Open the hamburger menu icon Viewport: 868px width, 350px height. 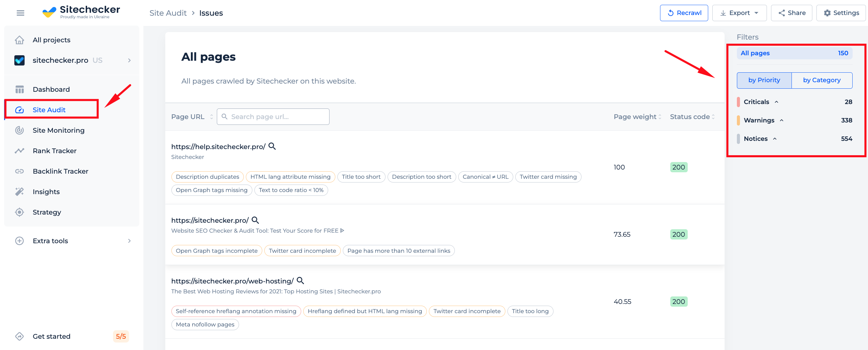click(x=20, y=13)
